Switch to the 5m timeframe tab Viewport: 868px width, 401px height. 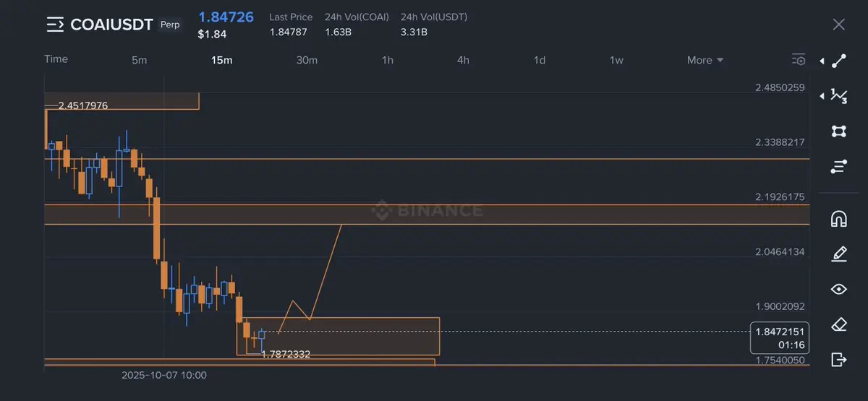click(140, 60)
